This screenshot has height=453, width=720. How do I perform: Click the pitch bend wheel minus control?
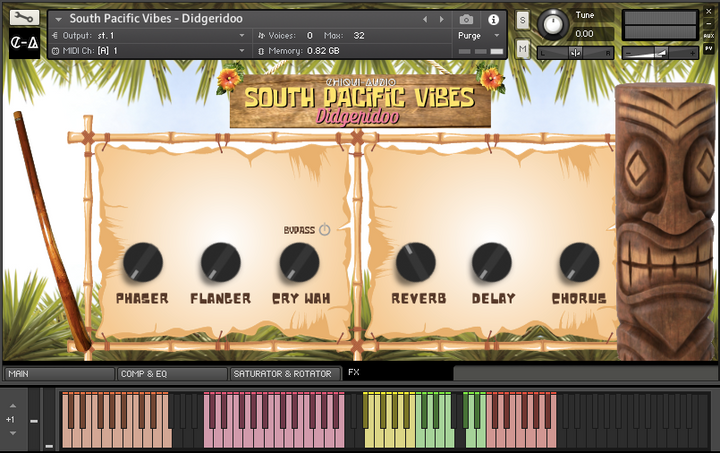34,421
